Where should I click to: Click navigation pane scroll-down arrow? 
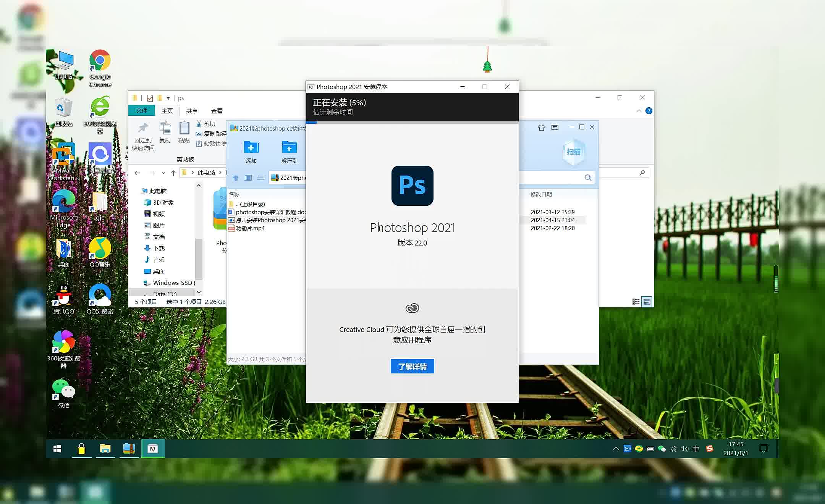click(199, 292)
